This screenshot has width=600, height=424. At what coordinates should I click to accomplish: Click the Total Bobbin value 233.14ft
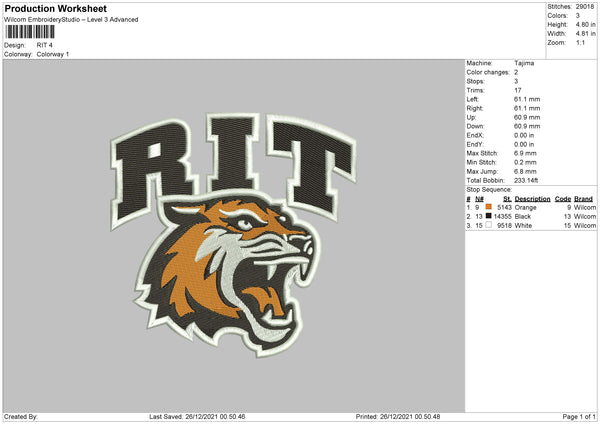(526, 180)
